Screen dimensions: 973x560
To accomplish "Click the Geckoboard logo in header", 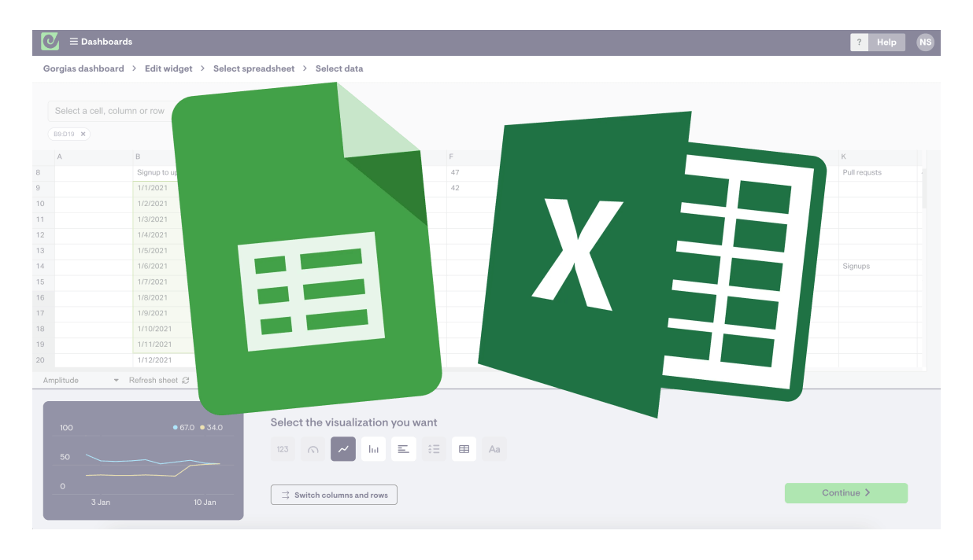I will pos(50,42).
